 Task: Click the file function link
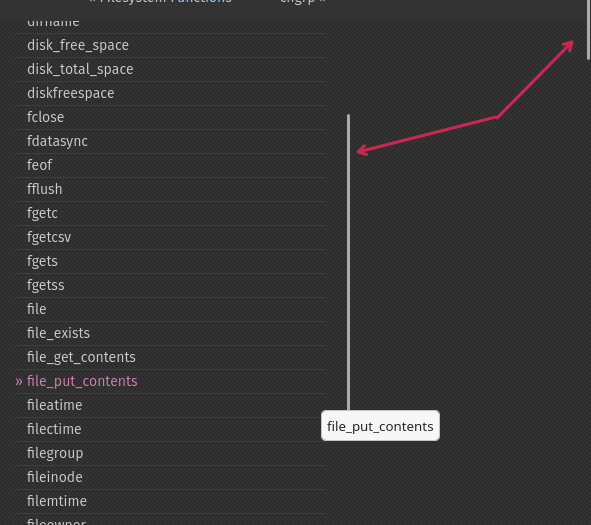click(37, 309)
